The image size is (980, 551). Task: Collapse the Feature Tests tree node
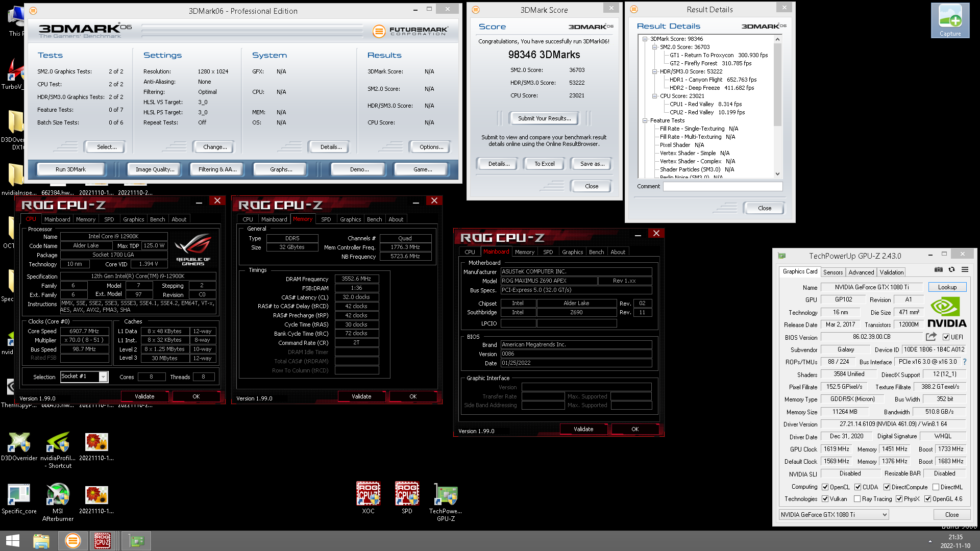click(645, 120)
